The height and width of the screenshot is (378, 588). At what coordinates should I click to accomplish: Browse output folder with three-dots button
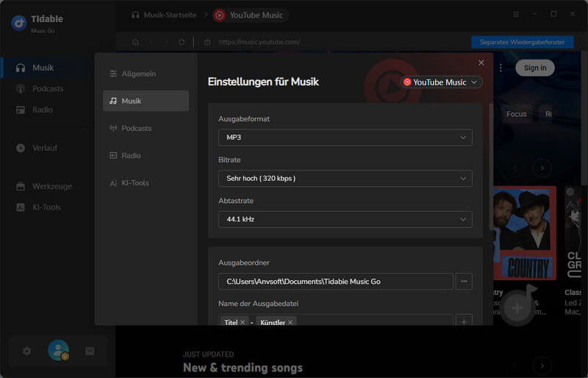(464, 282)
